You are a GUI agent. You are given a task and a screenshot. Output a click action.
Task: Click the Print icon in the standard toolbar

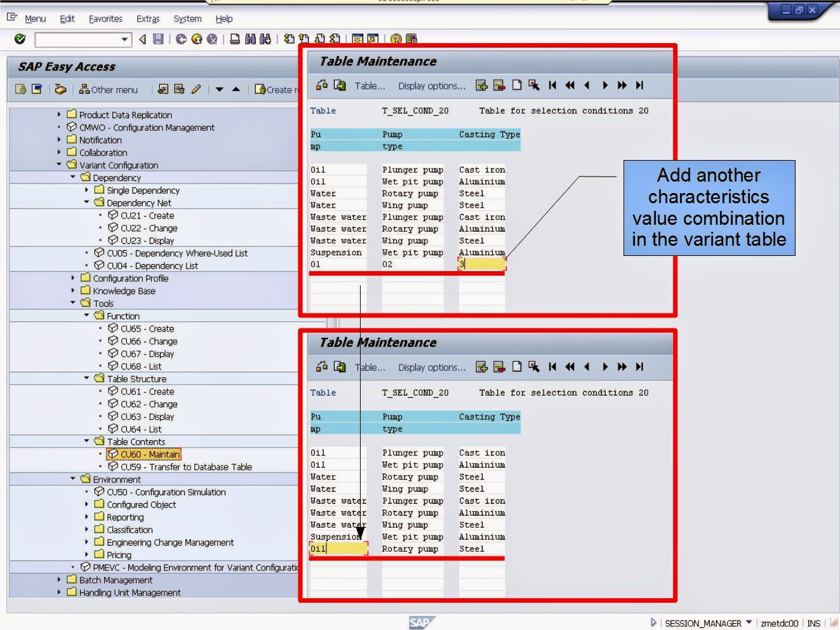pyautogui.click(x=234, y=39)
